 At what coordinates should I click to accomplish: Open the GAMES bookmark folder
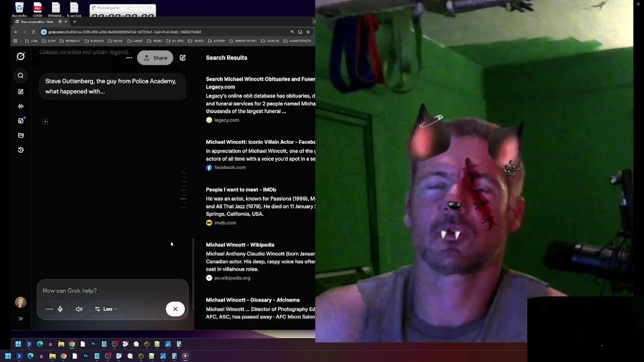[x=135, y=41]
